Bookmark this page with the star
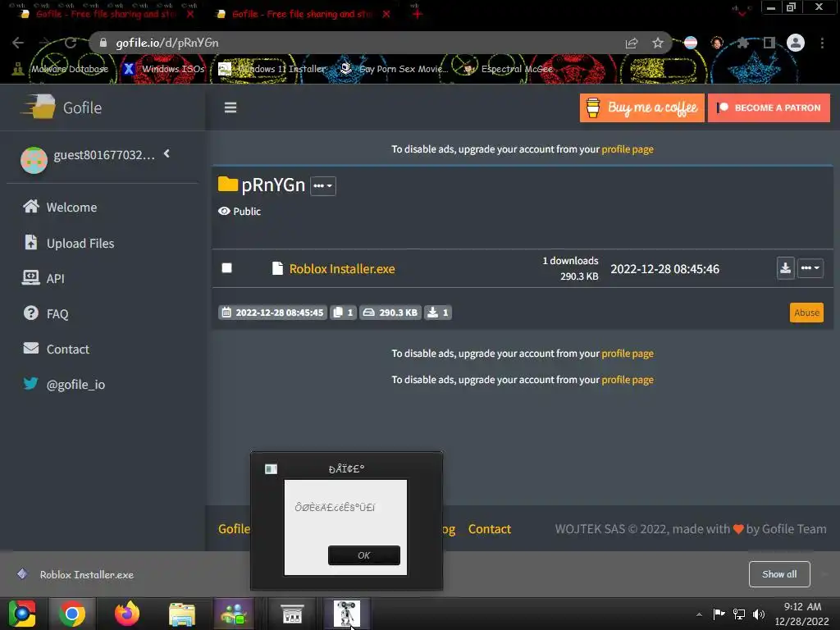 coord(658,43)
